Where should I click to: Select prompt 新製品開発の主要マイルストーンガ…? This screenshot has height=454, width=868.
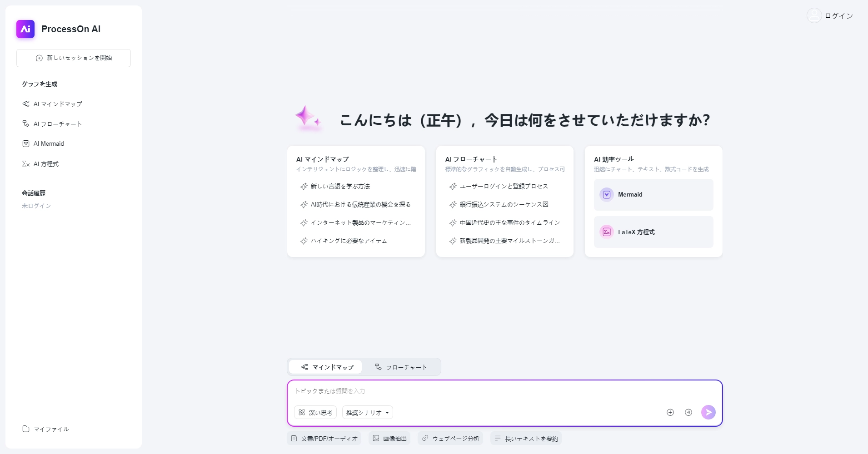504,241
